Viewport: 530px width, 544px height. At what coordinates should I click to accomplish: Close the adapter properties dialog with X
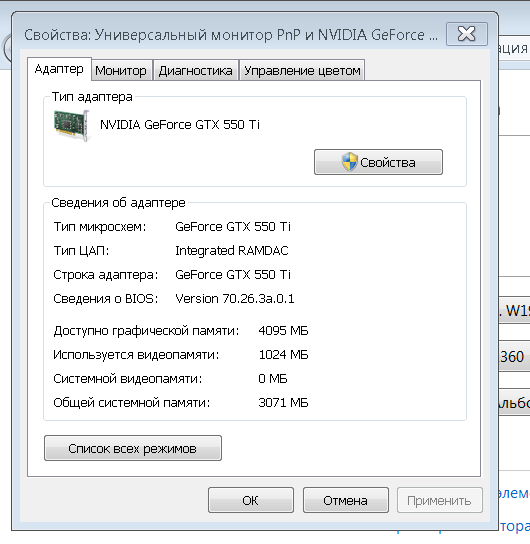click(467, 34)
